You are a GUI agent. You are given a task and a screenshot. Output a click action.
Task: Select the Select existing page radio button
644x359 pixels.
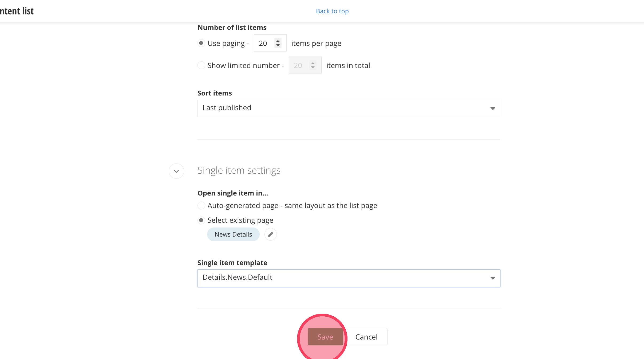point(201,220)
